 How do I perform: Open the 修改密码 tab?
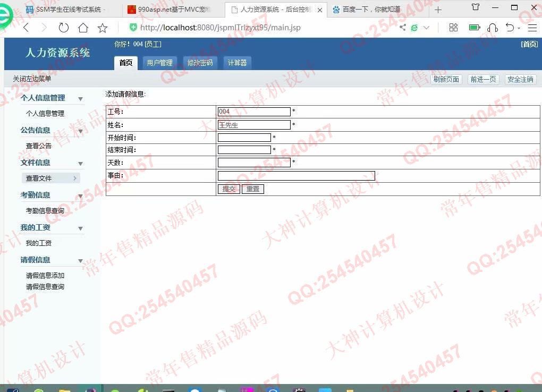point(200,63)
